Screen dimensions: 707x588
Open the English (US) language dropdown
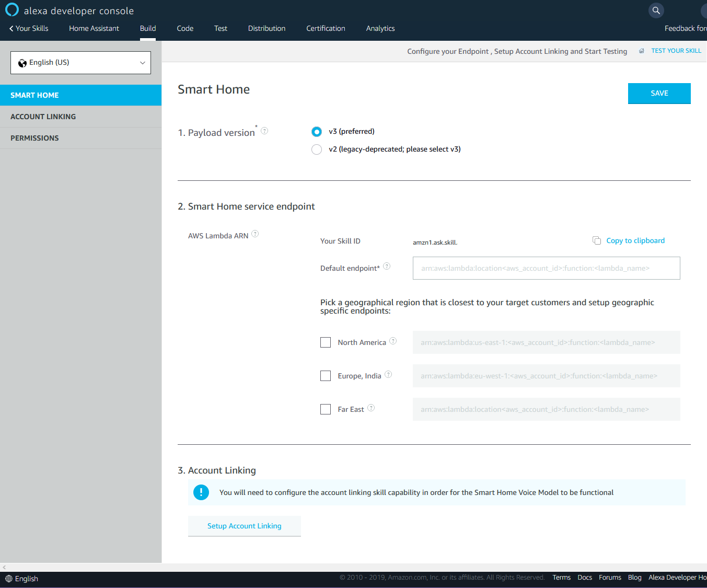[80, 63]
